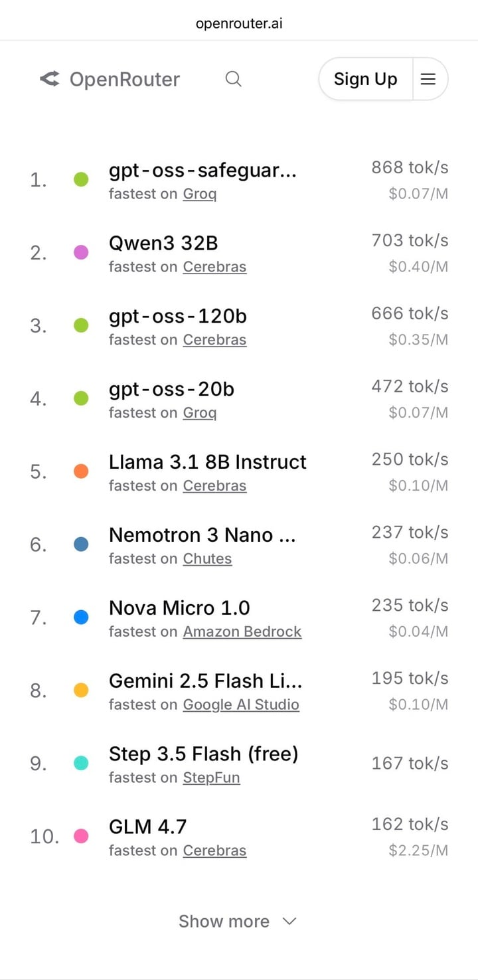Click the yellow dot beside Gemini 2.5 Flash
Screen dimensions: 478x980
(81, 691)
